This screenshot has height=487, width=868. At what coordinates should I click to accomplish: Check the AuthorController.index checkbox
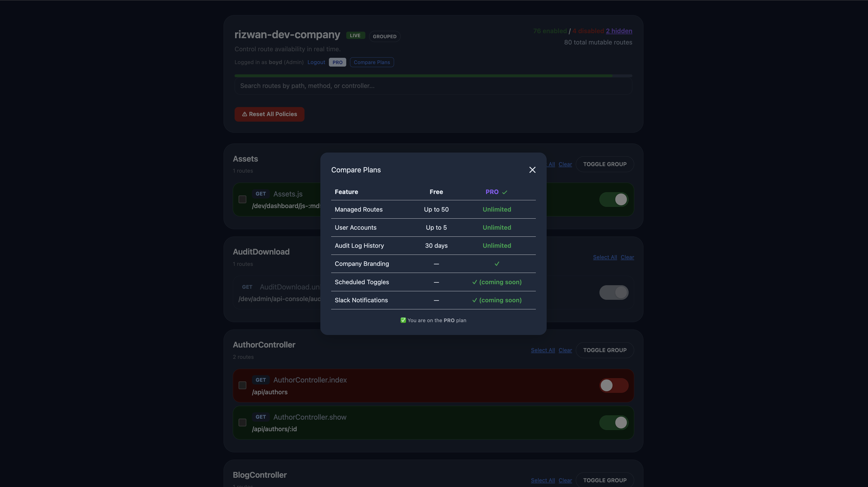click(242, 385)
